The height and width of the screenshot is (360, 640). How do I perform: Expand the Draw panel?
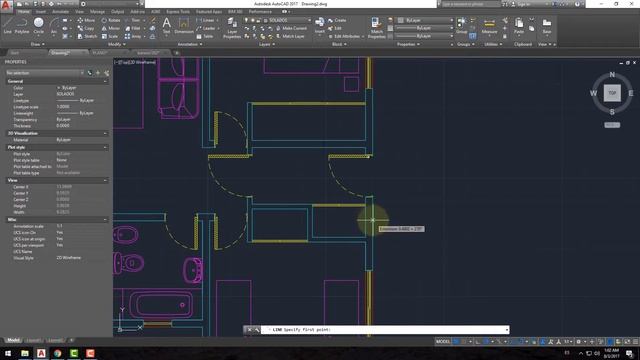(x=38, y=44)
